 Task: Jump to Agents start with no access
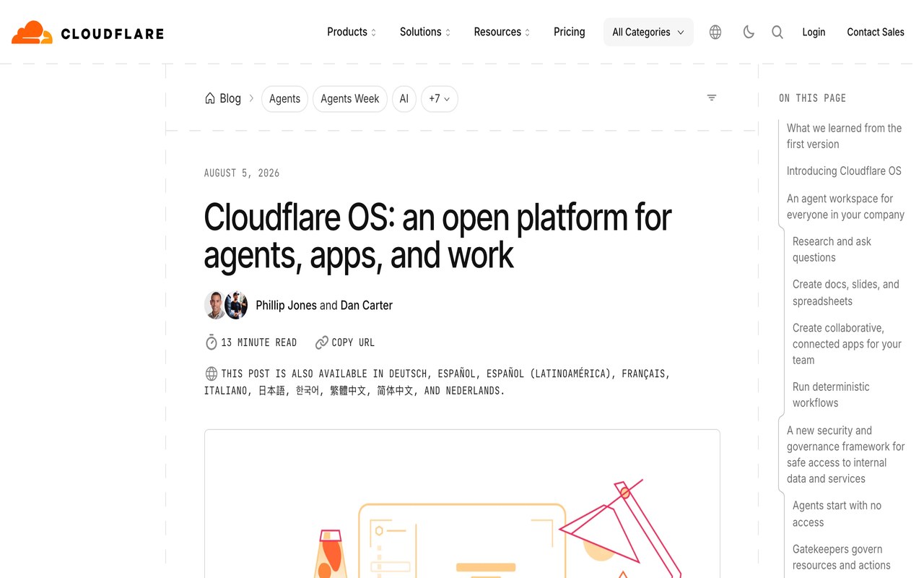[837, 514]
